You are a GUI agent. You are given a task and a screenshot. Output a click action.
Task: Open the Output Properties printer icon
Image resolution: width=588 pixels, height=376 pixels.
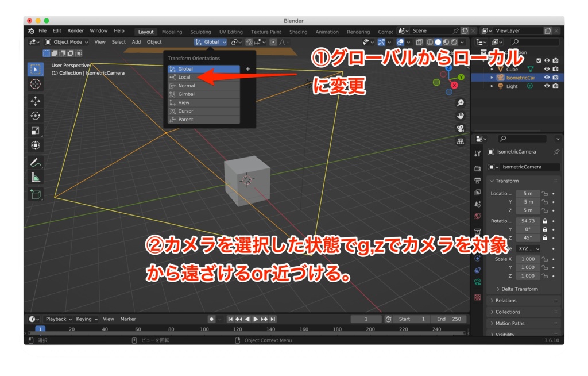pyautogui.click(x=478, y=180)
